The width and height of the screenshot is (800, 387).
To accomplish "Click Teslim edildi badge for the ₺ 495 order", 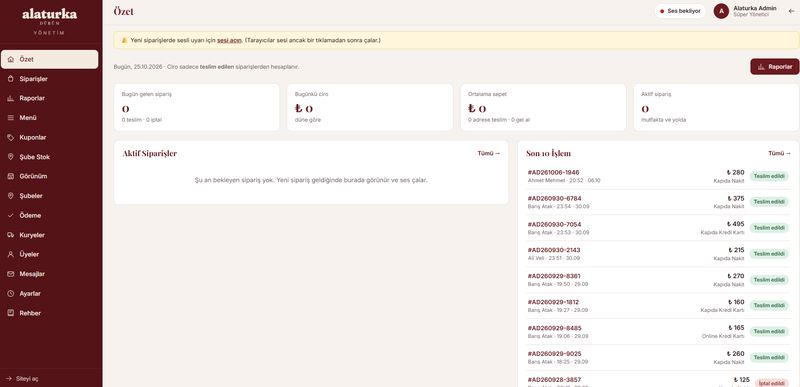I will coord(769,228).
